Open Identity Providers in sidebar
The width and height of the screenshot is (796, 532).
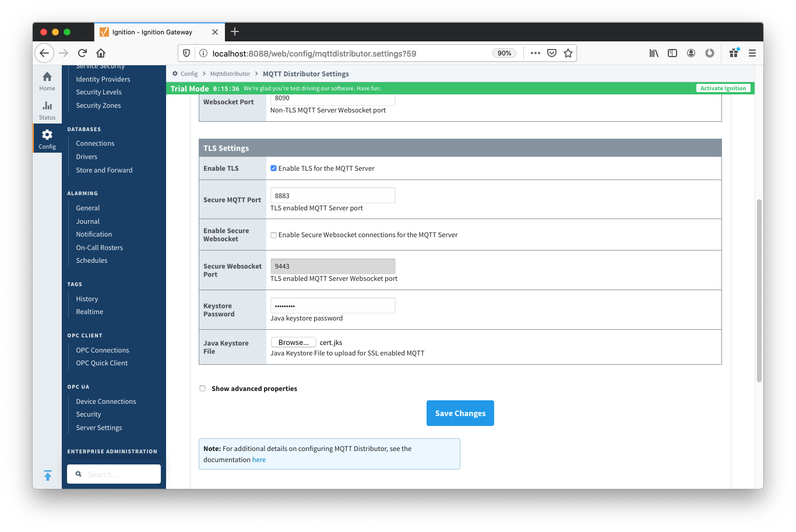tap(103, 79)
